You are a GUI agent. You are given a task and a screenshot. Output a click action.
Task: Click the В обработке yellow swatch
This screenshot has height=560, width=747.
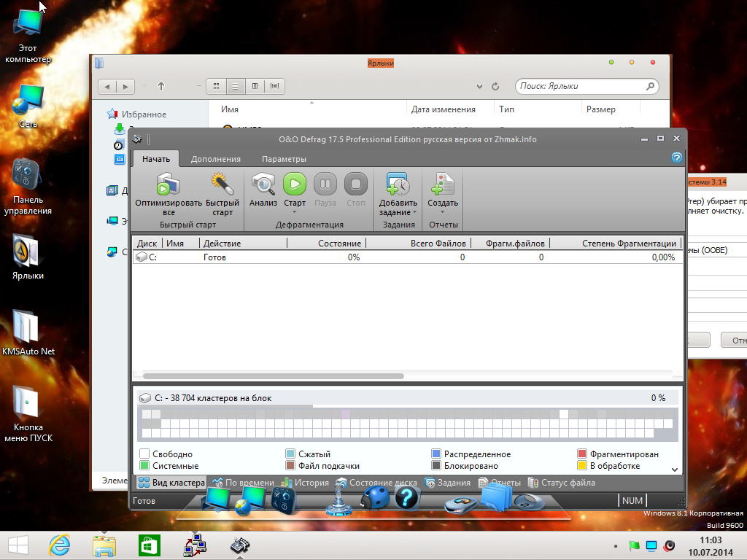click(x=581, y=466)
